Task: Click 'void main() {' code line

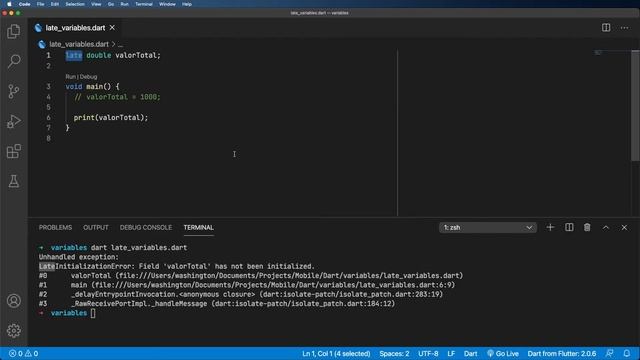Action: (92, 87)
